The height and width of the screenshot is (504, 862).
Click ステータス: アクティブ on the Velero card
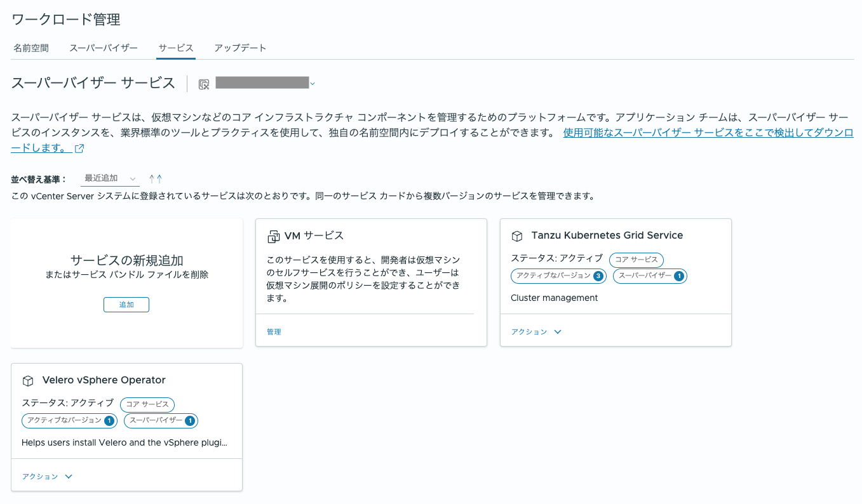(68, 404)
